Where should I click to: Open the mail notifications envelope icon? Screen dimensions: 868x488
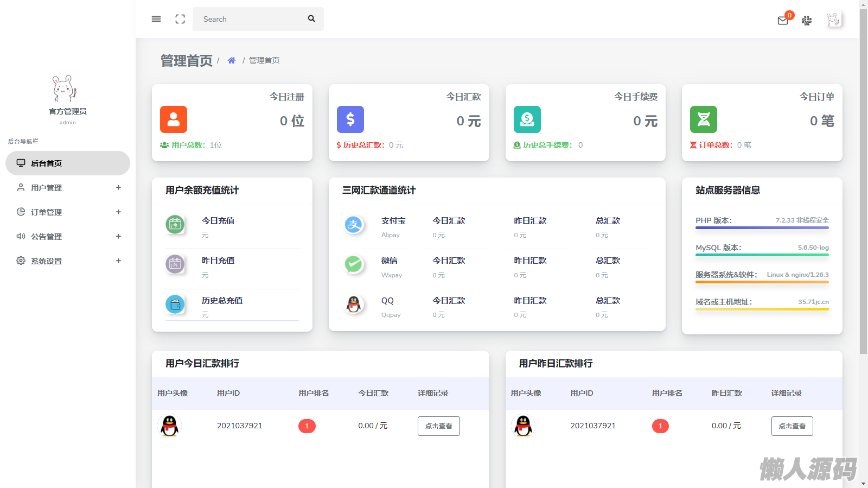(x=783, y=21)
